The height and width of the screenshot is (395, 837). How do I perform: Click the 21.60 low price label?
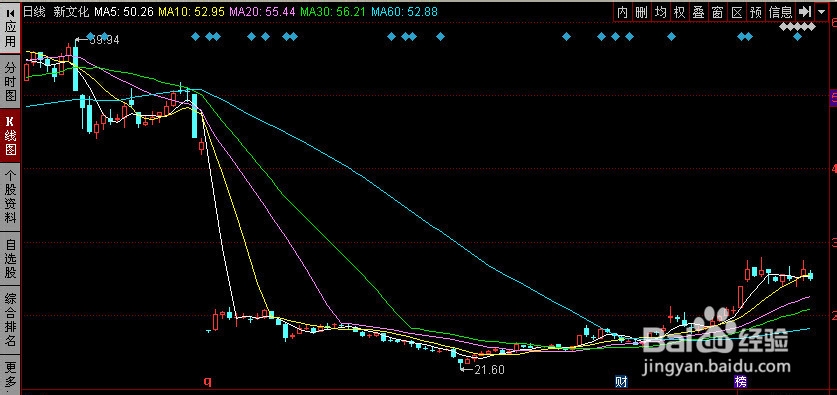pos(489,369)
